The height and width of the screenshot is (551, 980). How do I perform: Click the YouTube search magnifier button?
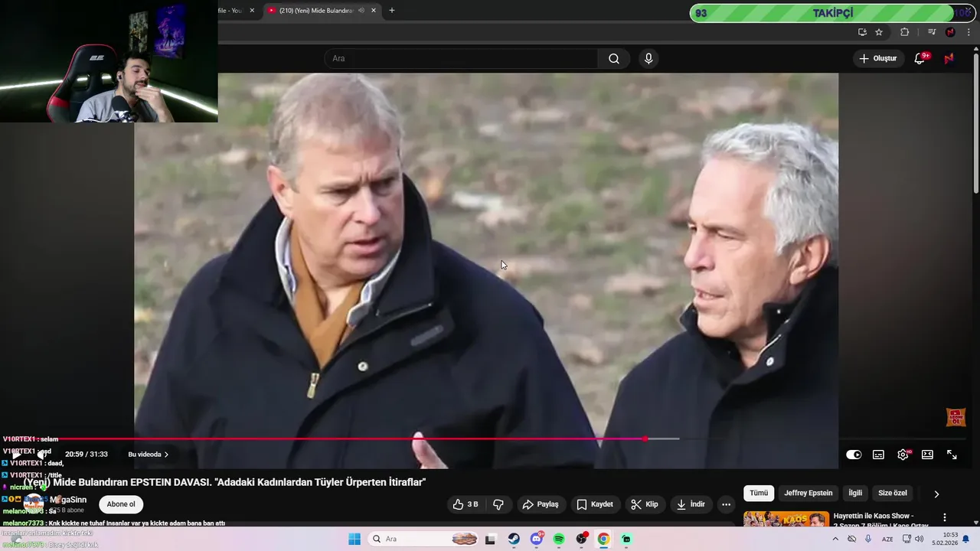[x=614, y=59]
